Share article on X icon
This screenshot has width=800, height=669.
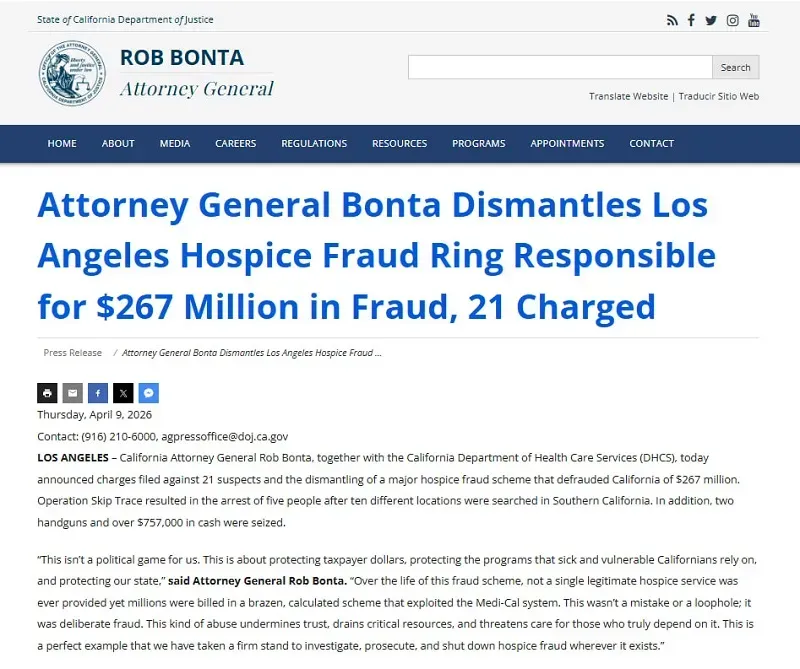[x=123, y=393]
